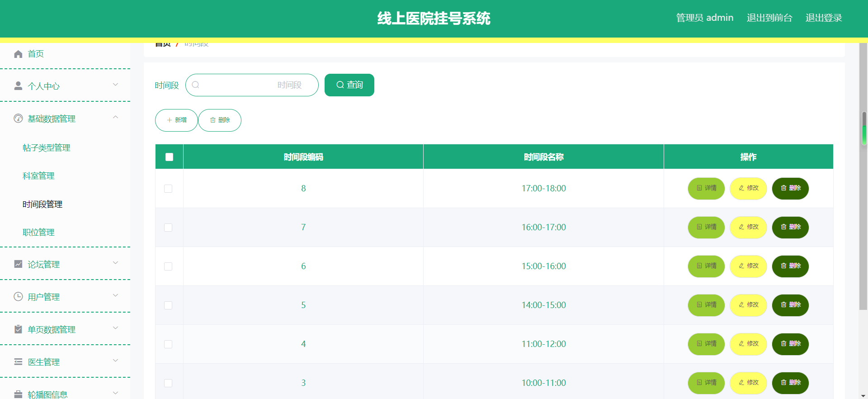Open the 帖子类型管理 submenu item
The height and width of the screenshot is (399, 868).
point(47,148)
